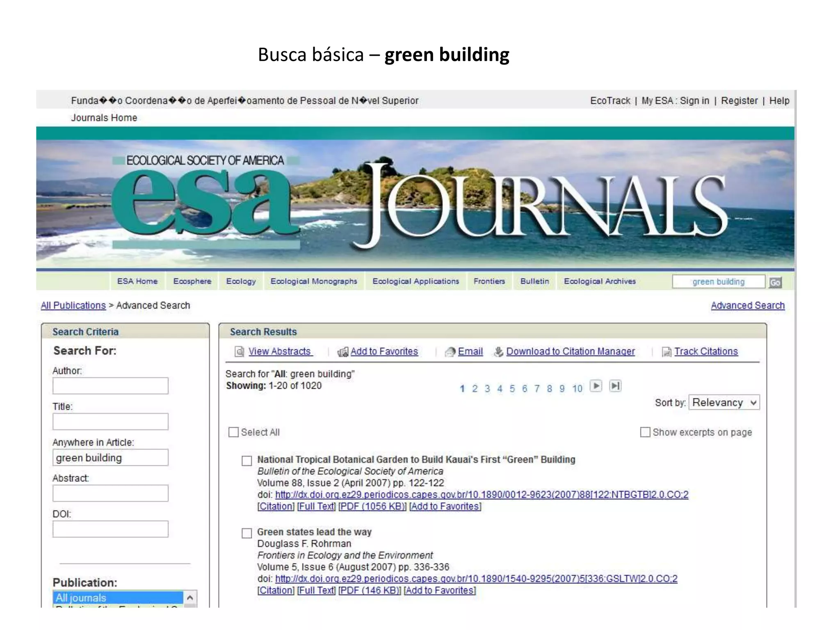
Task: Click the All Publications breadcrumb link
Action: [73, 306]
